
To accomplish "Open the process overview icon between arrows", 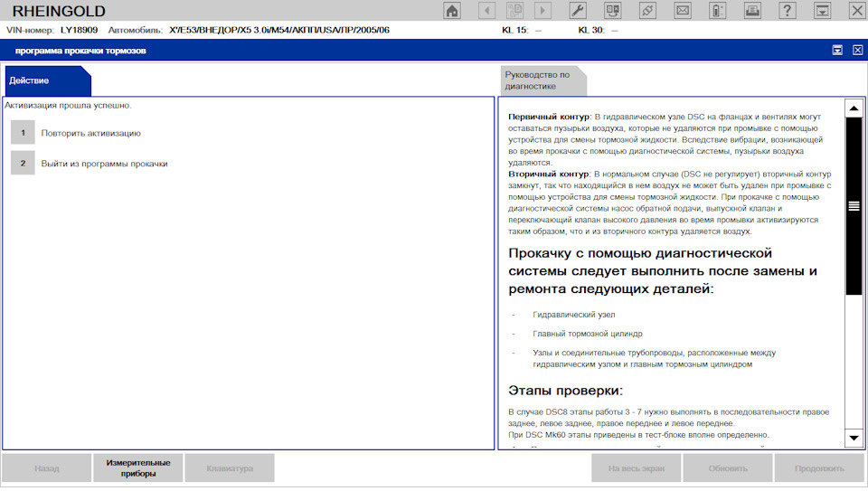I will pyautogui.click(x=514, y=11).
